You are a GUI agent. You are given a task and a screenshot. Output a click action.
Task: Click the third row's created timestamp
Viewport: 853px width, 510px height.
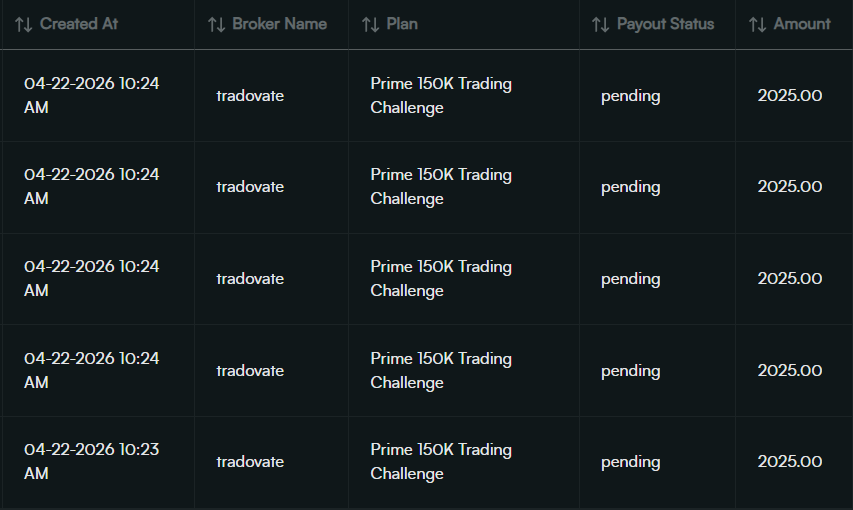pyautogui.click(x=91, y=278)
